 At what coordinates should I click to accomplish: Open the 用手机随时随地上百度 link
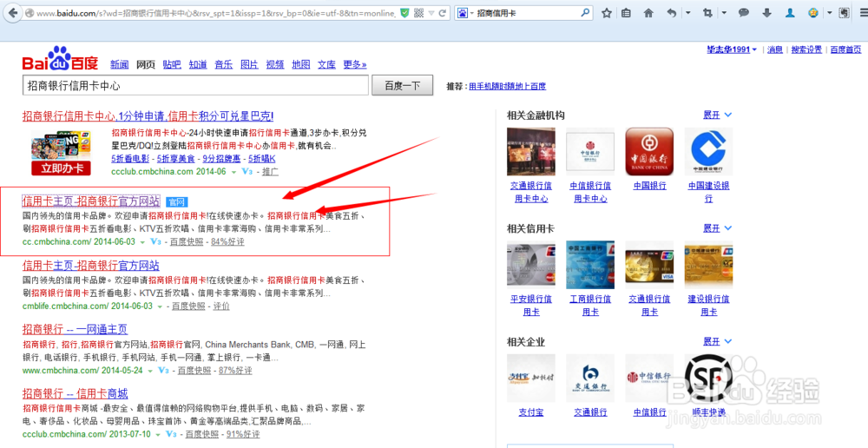click(507, 87)
